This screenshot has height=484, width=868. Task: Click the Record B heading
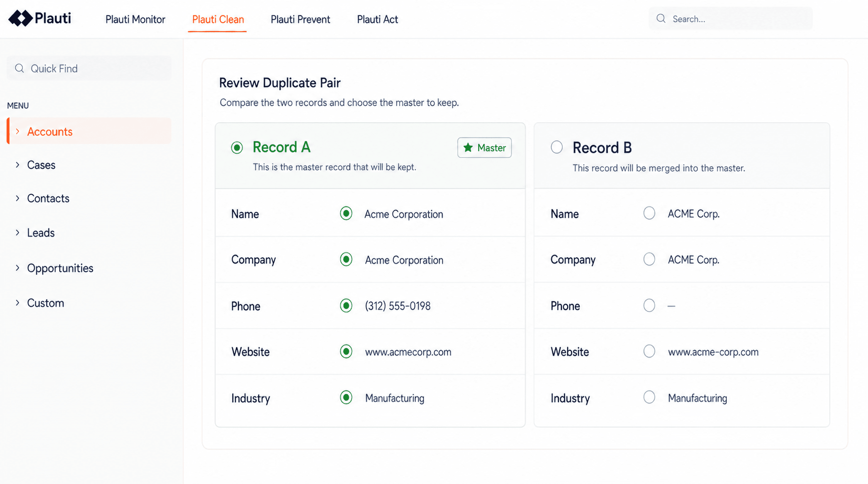click(602, 148)
